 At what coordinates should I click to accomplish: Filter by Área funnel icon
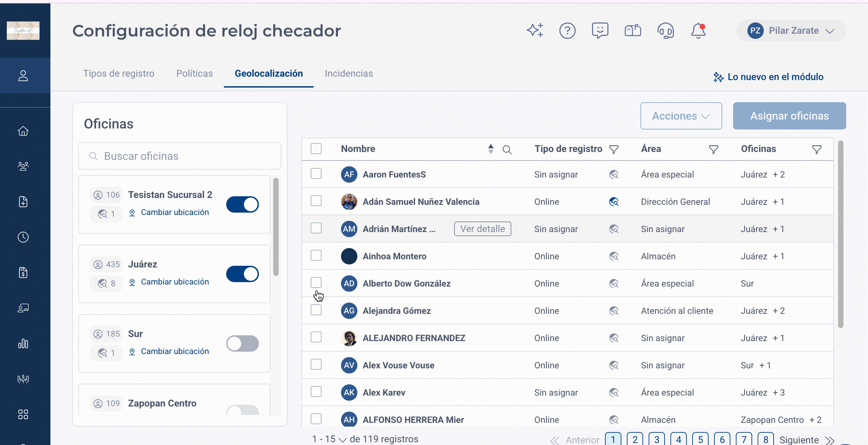click(x=714, y=150)
